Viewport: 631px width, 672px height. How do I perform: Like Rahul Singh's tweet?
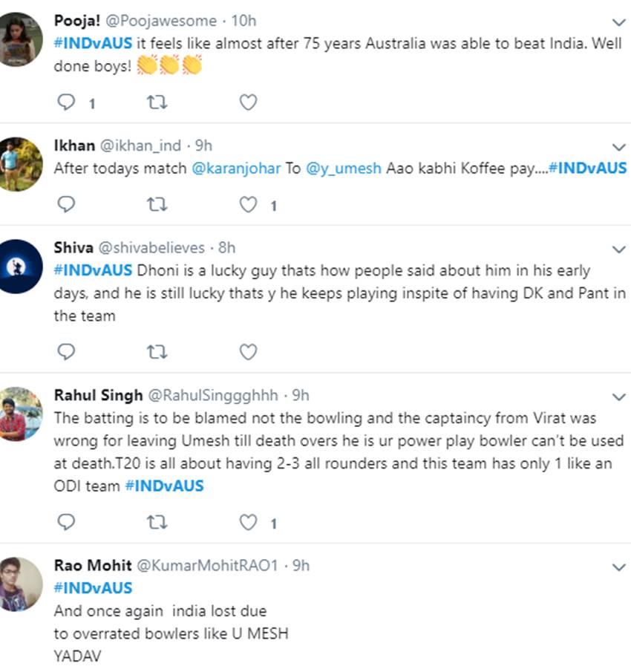(248, 523)
